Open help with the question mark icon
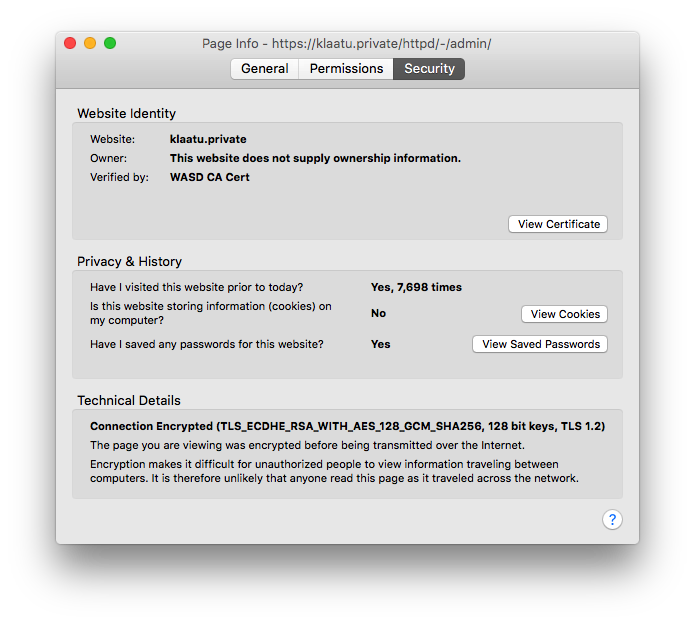This screenshot has height=624, width=695. pyautogui.click(x=612, y=519)
